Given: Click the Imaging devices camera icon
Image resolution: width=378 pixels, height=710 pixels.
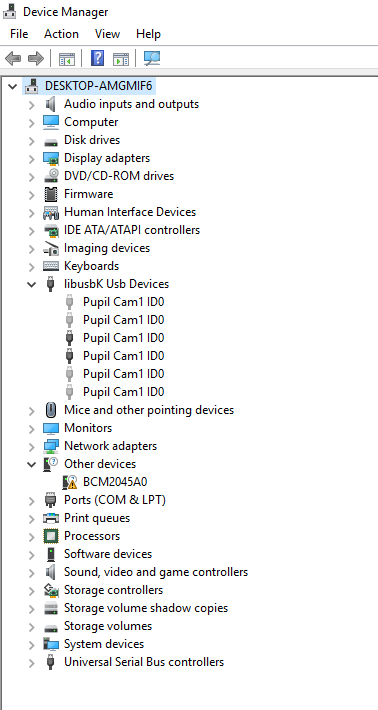Looking at the screenshot, I should point(51,248).
